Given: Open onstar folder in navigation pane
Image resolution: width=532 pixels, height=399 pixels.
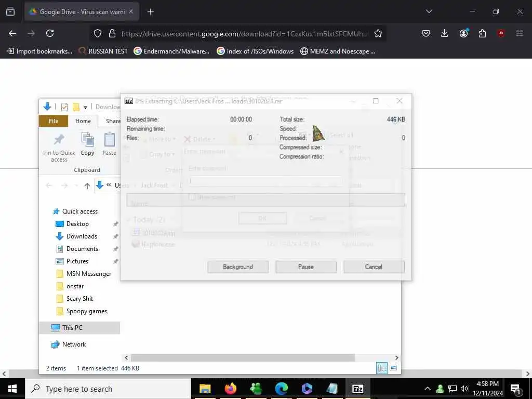Looking at the screenshot, I should coord(75,286).
